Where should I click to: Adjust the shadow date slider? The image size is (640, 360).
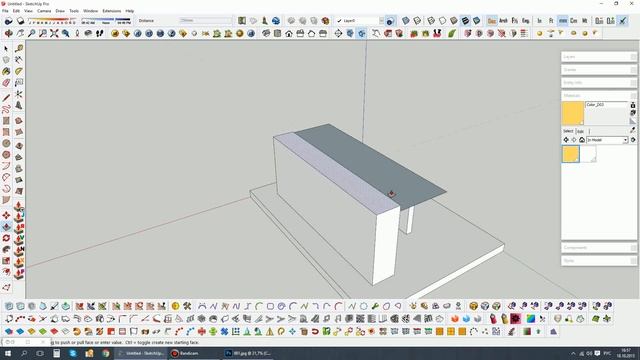coord(52,21)
